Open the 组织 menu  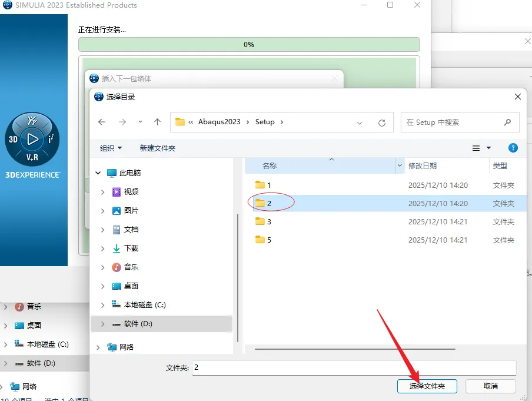pyautogui.click(x=111, y=148)
